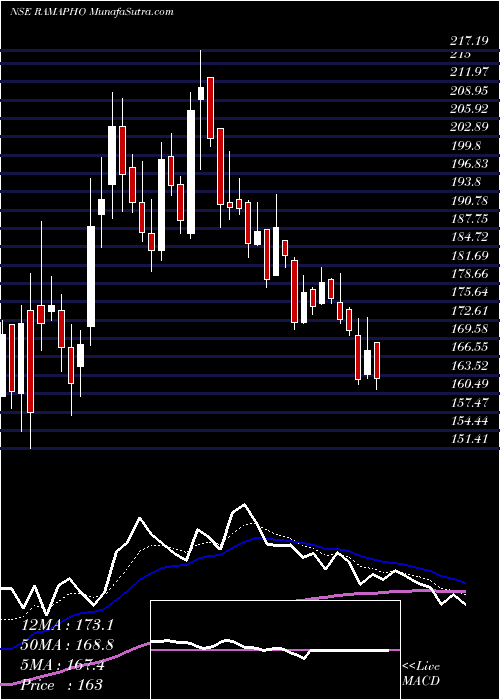This screenshot has width=500, height=700.
Task: Select the 199.8 price level label
Action: coord(466,146)
